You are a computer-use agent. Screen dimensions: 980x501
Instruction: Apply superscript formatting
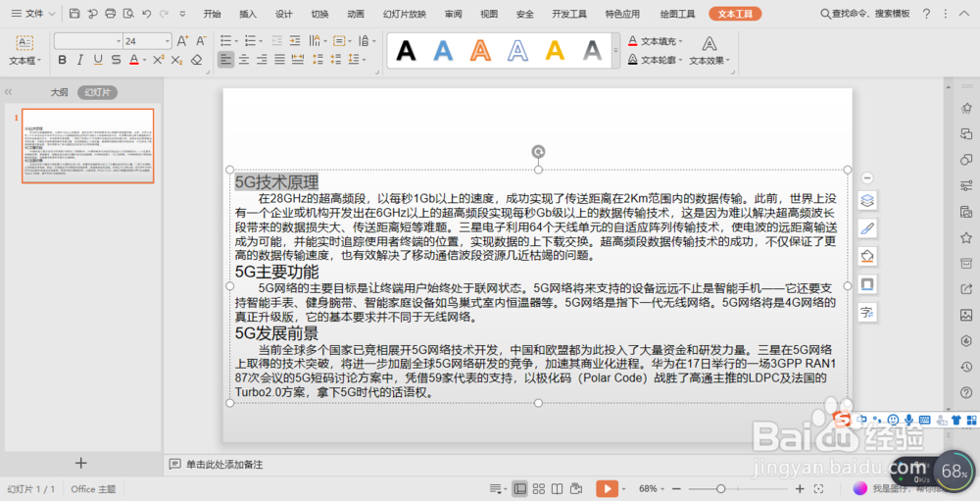tap(159, 60)
